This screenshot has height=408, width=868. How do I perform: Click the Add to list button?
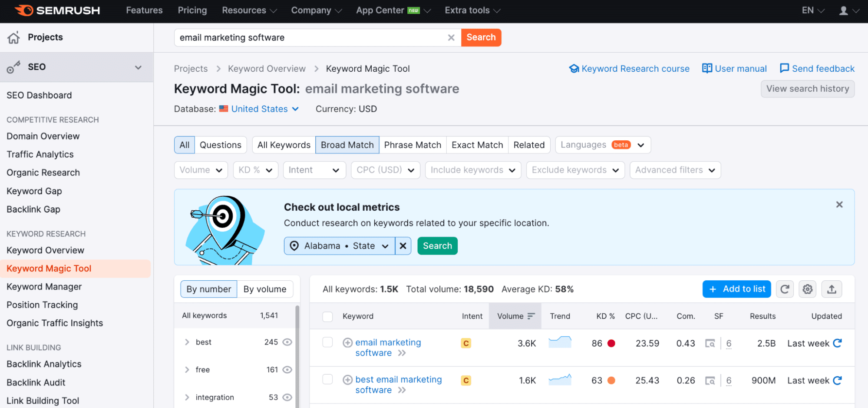(x=736, y=289)
